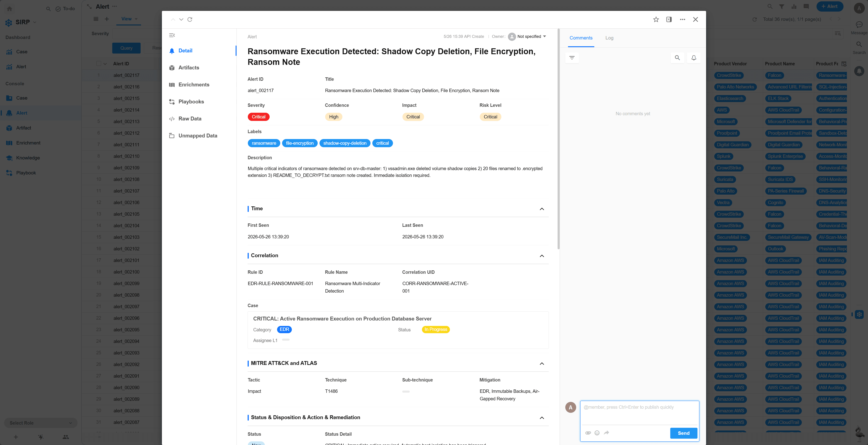Collapse the Status & Disposition section
The width and height of the screenshot is (868, 445).
(542, 418)
